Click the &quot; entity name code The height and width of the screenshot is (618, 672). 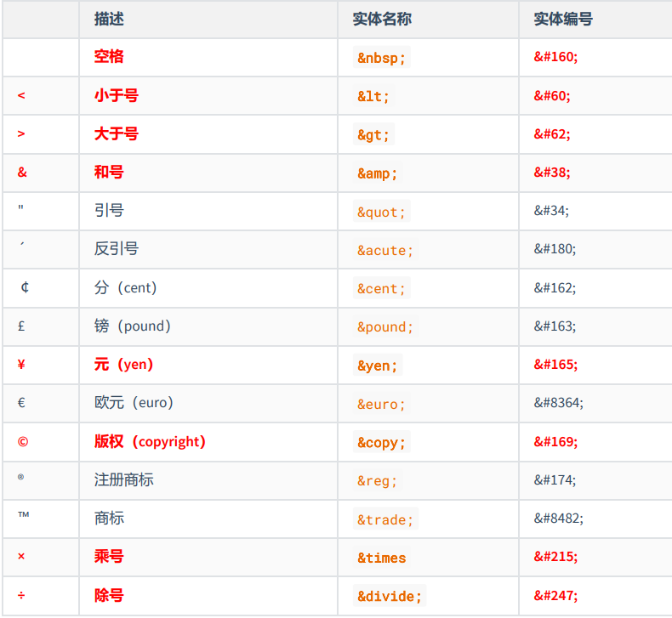coord(381,212)
